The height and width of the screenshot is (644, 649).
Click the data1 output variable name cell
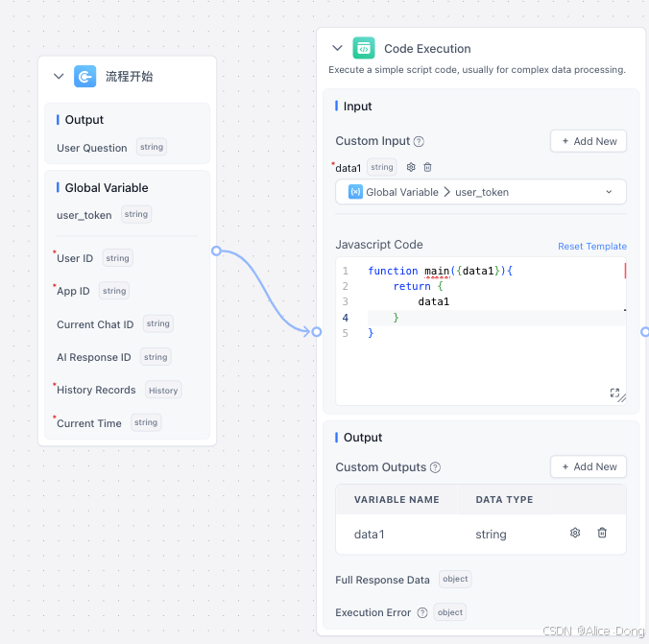point(370,535)
